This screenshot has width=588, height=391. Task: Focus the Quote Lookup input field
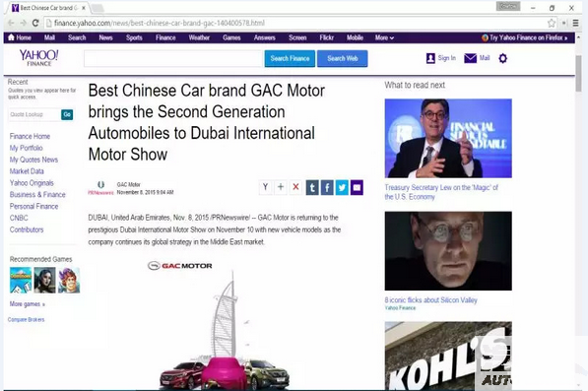click(34, 114)
